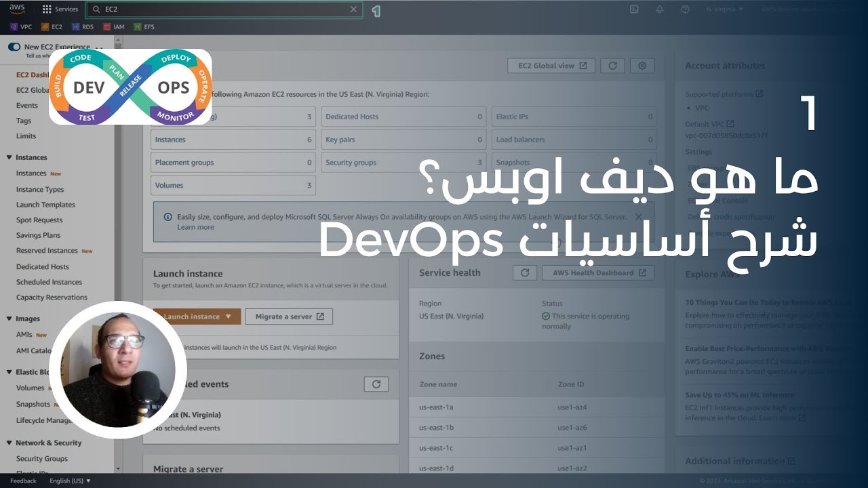The image size is (868, 488).
Task: Collapse the Network & Security section
Action: (x=10, y=443)
